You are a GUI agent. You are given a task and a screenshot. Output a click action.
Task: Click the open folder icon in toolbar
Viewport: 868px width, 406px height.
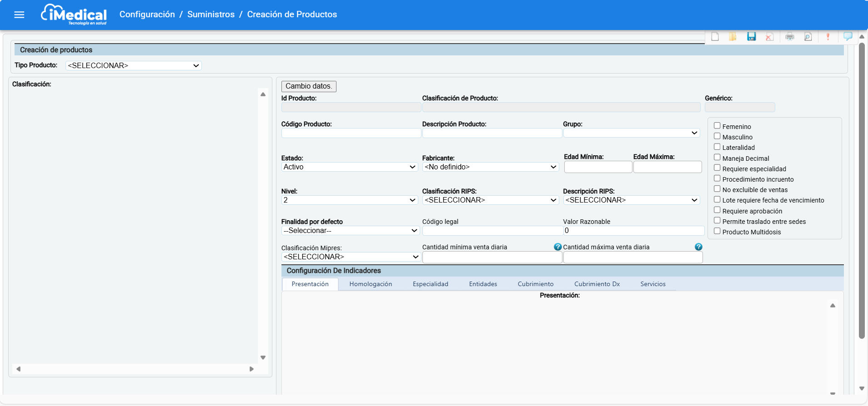733,37
